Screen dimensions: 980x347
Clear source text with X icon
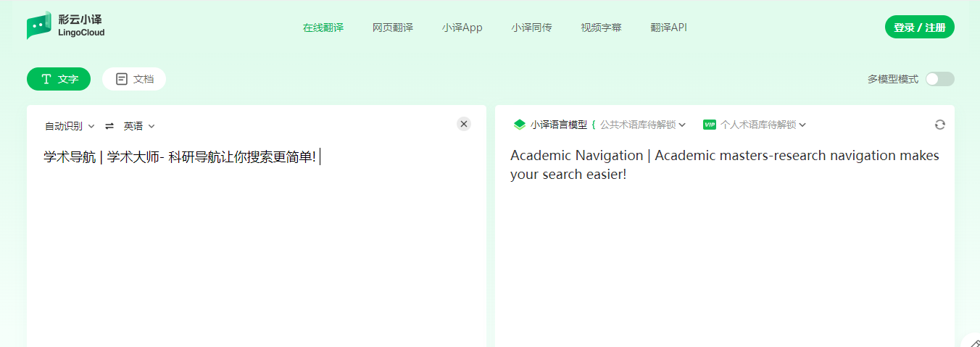464,124
